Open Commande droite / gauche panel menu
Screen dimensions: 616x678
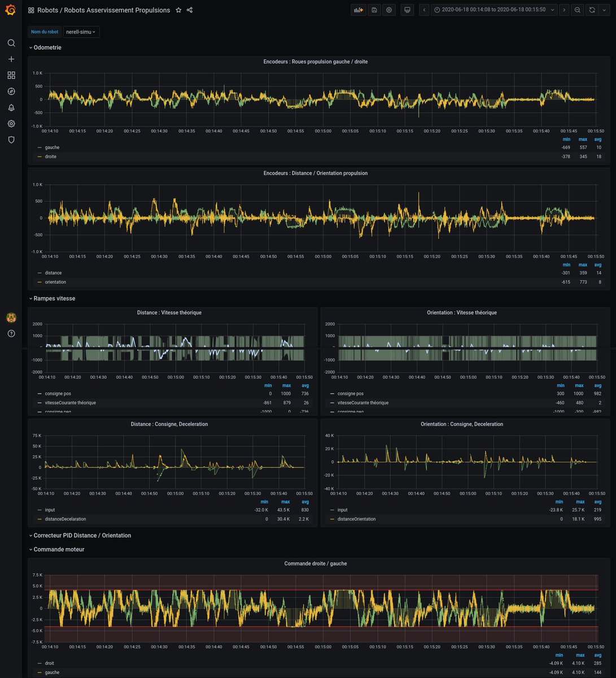(x=315, y=564)
